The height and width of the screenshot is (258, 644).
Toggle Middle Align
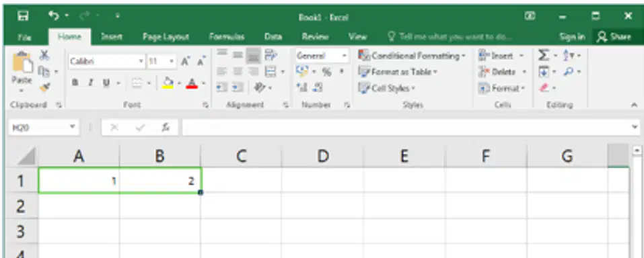click(238, 54)
